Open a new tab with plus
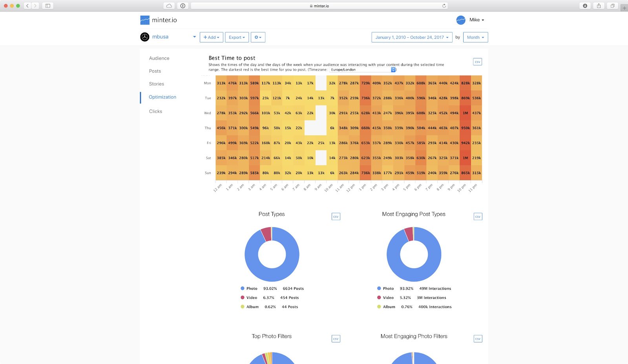Viewport: 628px width, 364px height. click(624, 8)
